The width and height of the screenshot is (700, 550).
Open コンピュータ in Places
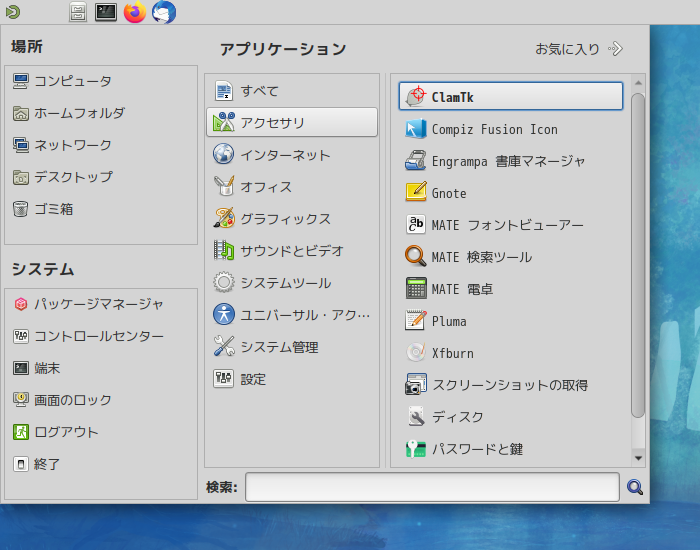tap(101, 81)
